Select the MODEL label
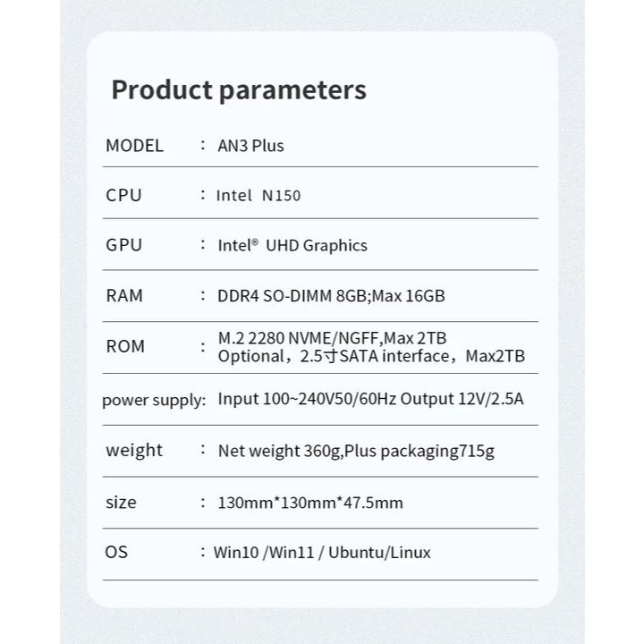The height and width of the screenshot is (644, 644). click(134, 146)
